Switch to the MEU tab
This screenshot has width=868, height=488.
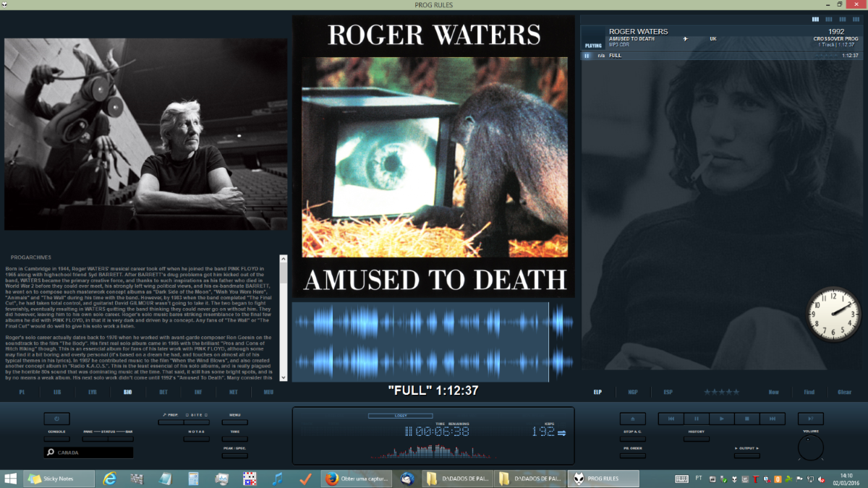pos(268,392)
